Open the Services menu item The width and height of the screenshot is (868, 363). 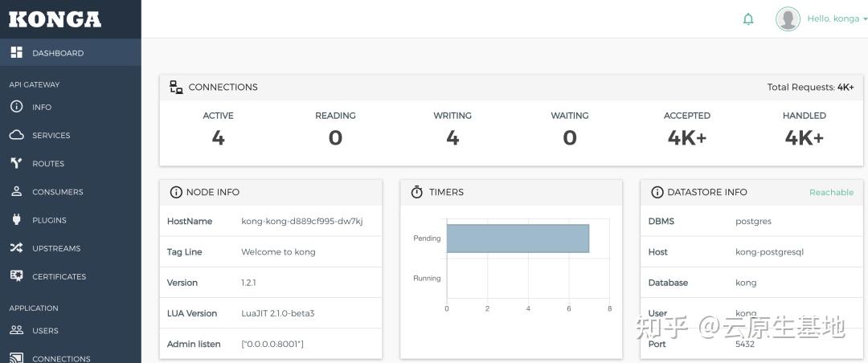(51, 136)
